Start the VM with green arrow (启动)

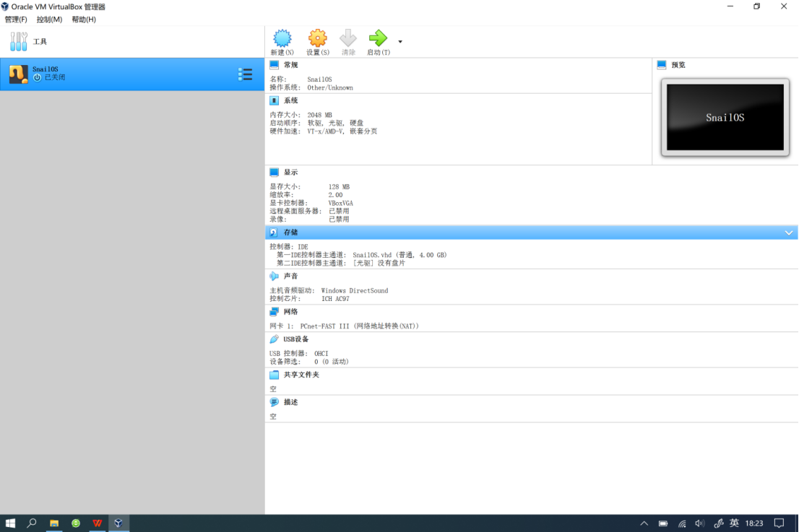pyautogui.click(x=378, y=38)
